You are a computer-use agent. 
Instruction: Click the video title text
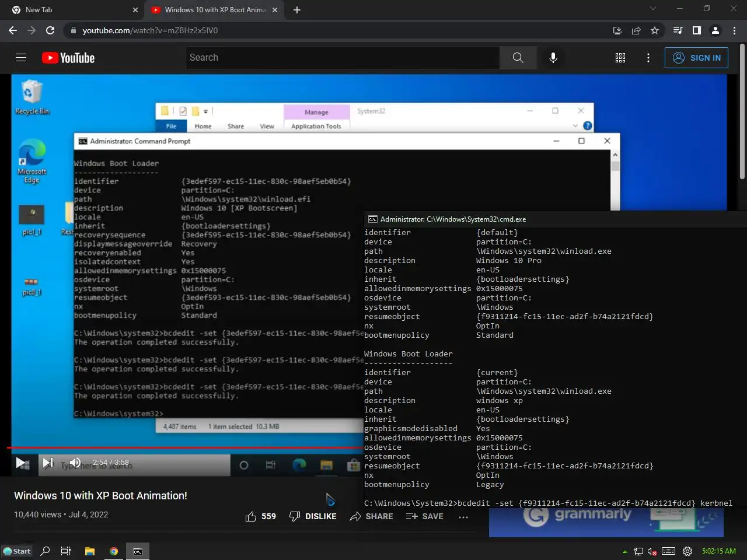click(100, 496)
